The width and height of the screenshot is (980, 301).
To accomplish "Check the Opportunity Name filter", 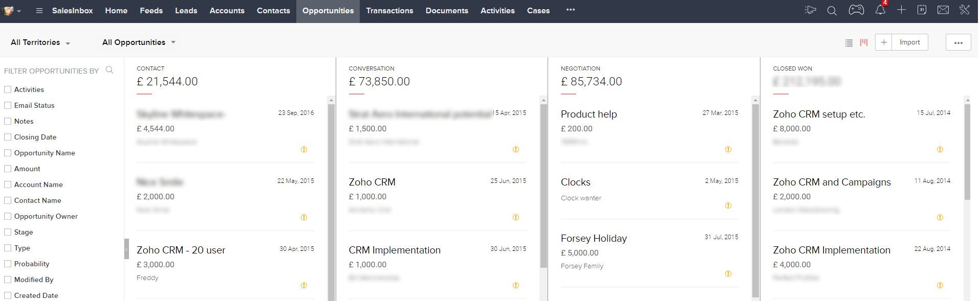I will (8, 153).
